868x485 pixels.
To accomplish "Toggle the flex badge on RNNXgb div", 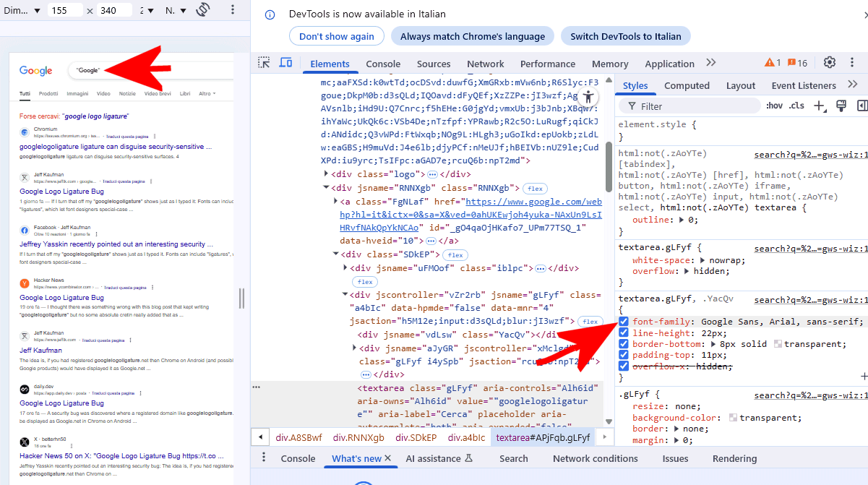I will tap(535, 188).
